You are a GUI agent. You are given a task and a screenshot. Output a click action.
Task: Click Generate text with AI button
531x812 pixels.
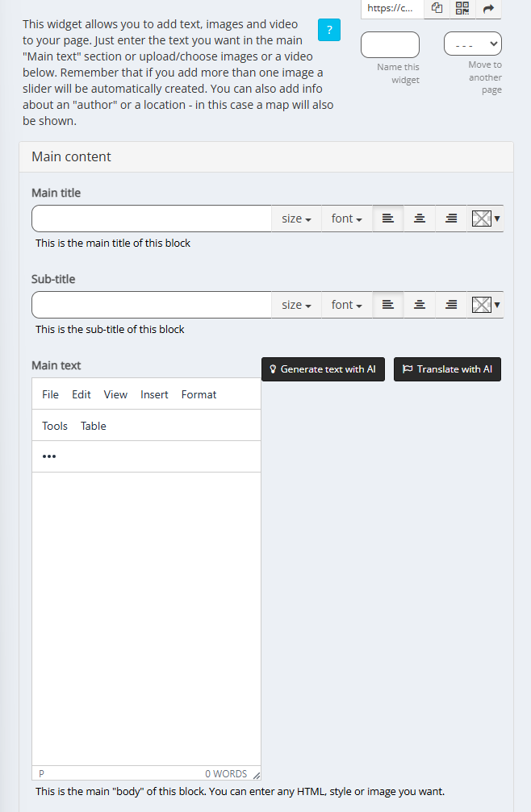tap(323, 369)
